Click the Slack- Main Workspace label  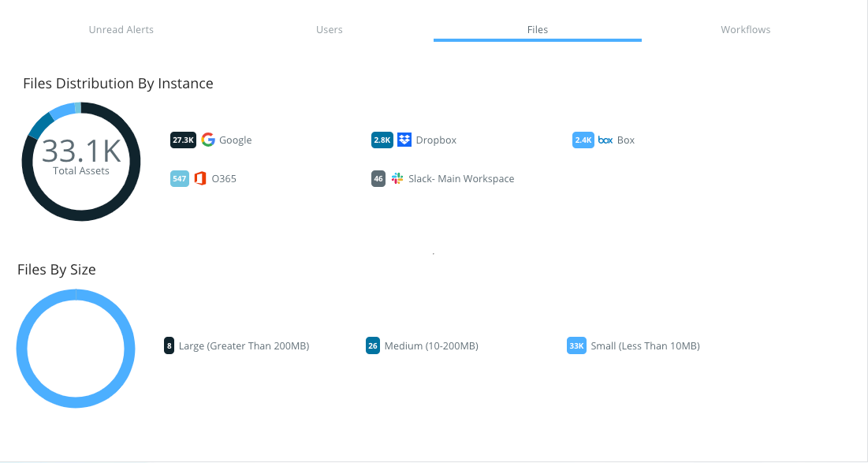click(x=461, y=179)
